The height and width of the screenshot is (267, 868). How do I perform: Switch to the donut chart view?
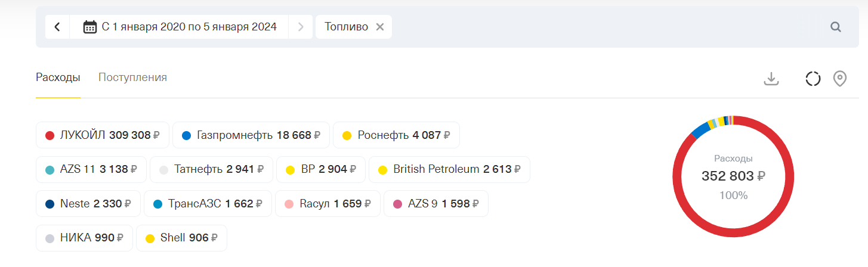coord(813,79)
